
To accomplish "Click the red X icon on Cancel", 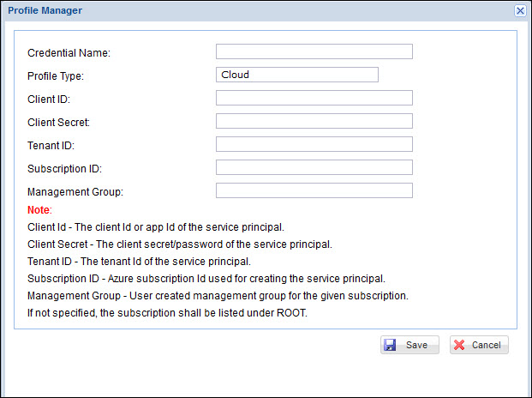I will click(459, 345).
